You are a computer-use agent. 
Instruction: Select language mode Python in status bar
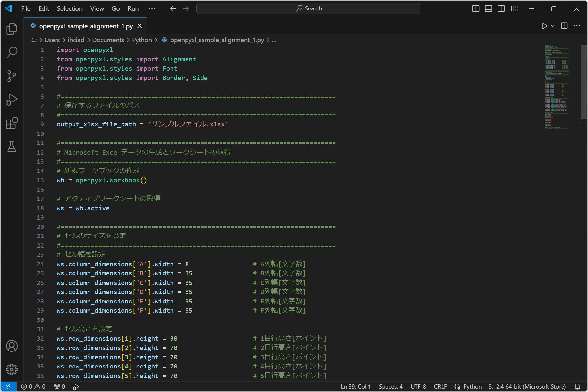coord(472,387)
